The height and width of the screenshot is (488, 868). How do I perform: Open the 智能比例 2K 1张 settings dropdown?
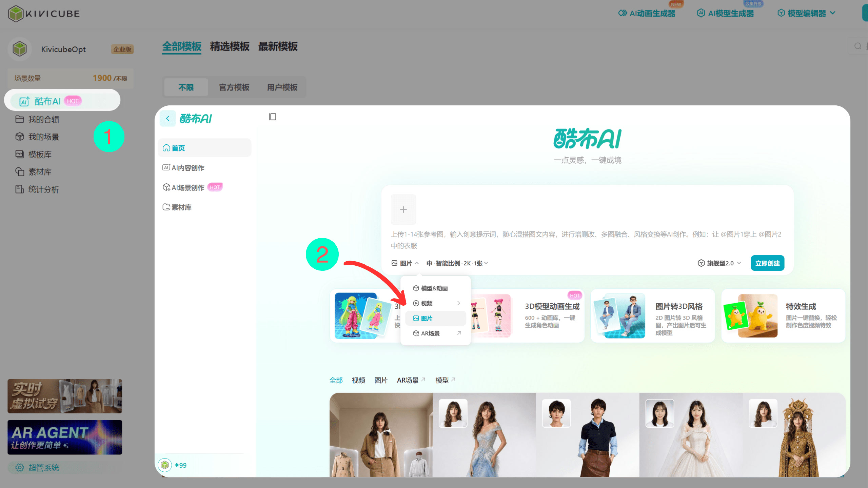(x=457, y=263)
